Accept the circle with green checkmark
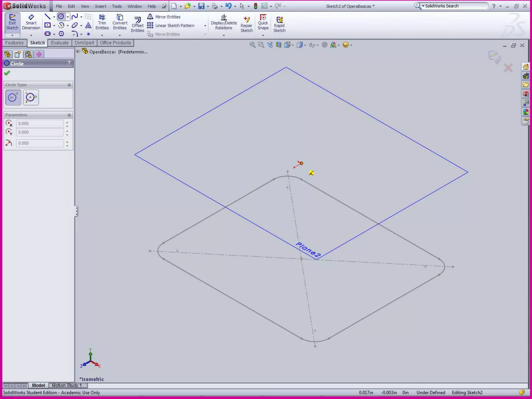Viewport: 532px width, 399px height. pos(7,73)
